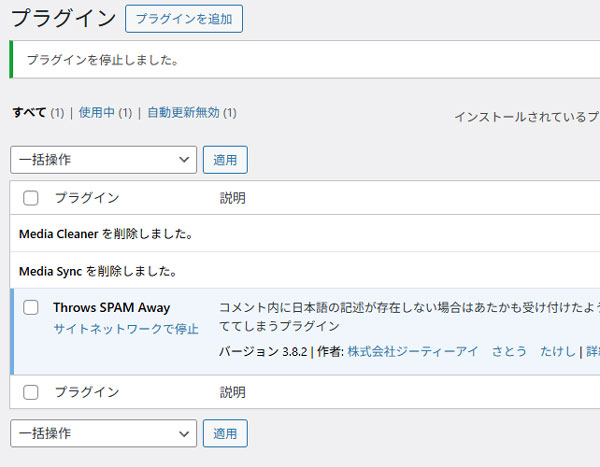Click the プラグイン column label in the footer row
This screenshot has height=467, width=600.
(x=87, y=392)
